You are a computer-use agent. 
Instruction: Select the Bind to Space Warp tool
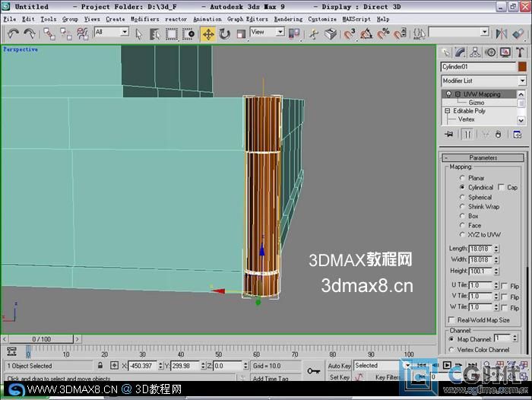coord(82,33)
